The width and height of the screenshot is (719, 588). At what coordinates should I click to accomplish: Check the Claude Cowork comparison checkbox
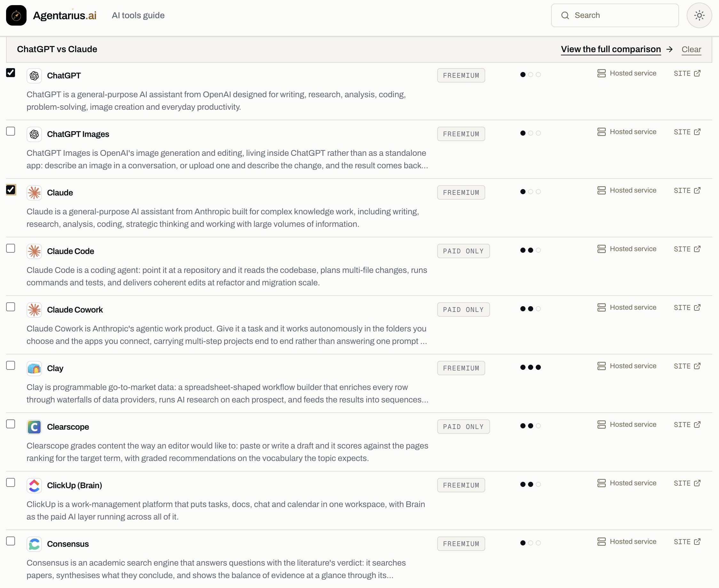click(11, 307)
